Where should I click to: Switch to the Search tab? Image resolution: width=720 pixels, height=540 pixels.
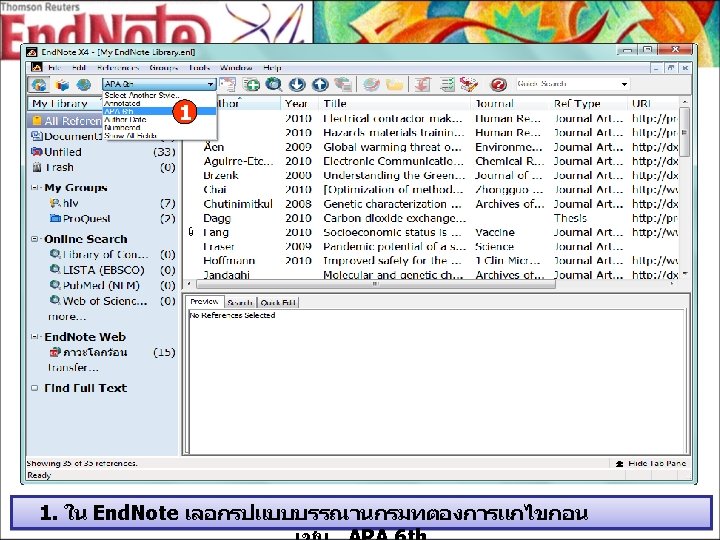pos(240,303)
